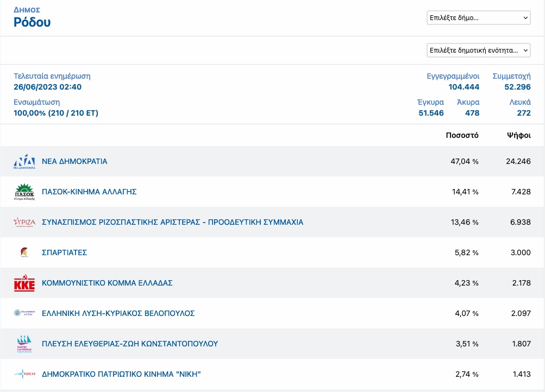Click the 'Ποσοστό' column header
This screenshot has width=545, height=392.
tap(462, 135)
